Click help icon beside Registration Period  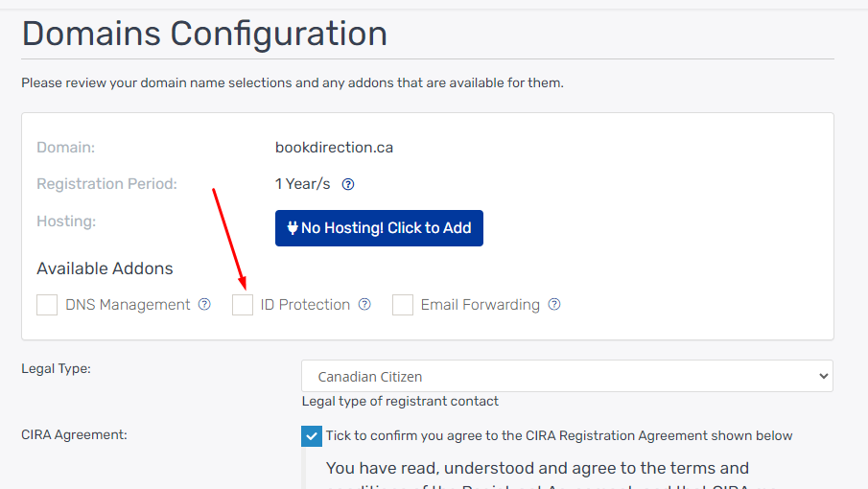pyautogui.click(x=347, y=184)
